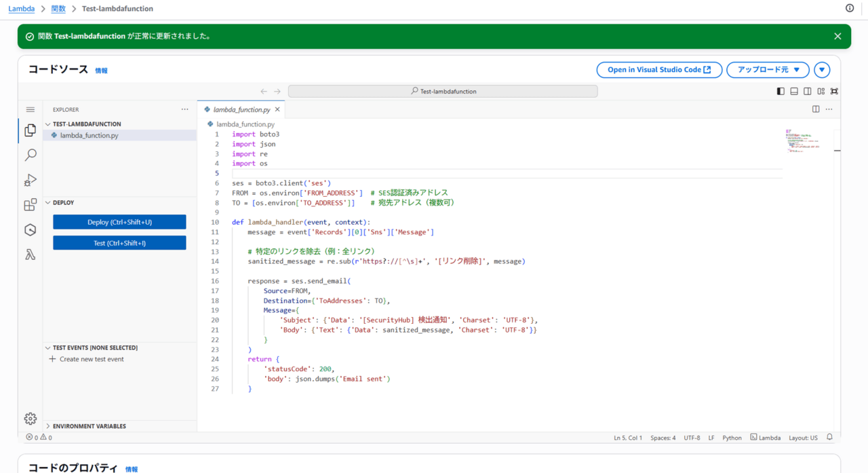Click the hamburger menu icon above activity bar
868x473 pixels.
[x=30, y=109]
